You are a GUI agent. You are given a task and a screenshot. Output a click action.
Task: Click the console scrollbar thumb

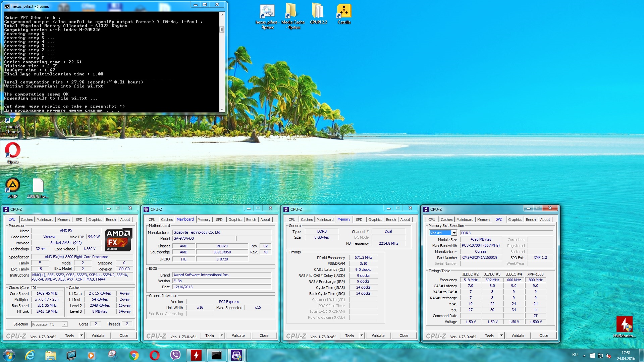point(222,29)
